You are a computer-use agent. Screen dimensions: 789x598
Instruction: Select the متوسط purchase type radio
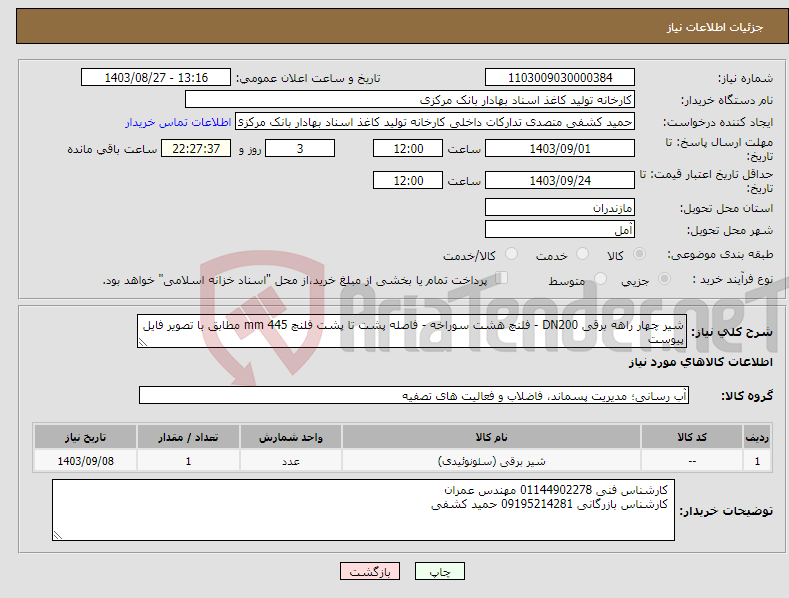[x=600, y=278]
